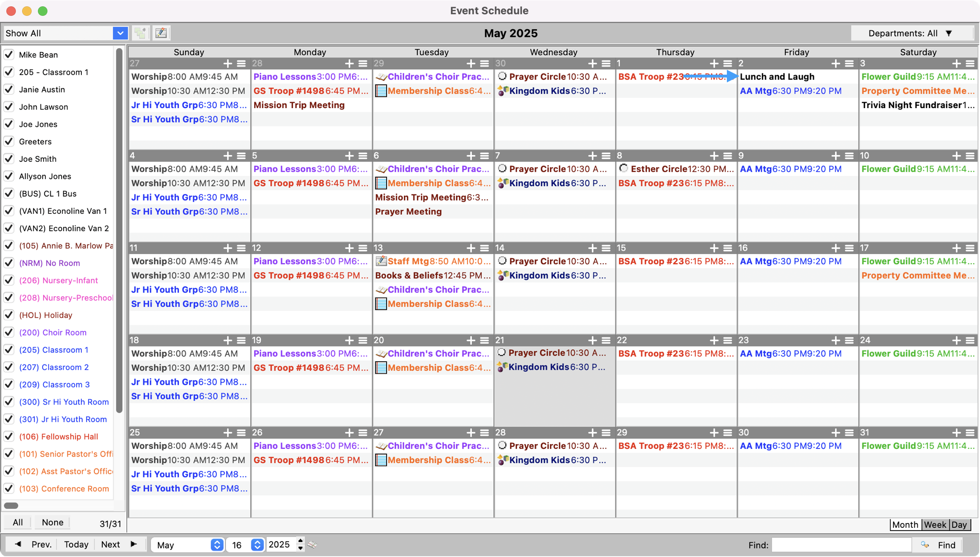
Task: Toggle the (106) Fellowship Hall checkbox
Action: 9,436
